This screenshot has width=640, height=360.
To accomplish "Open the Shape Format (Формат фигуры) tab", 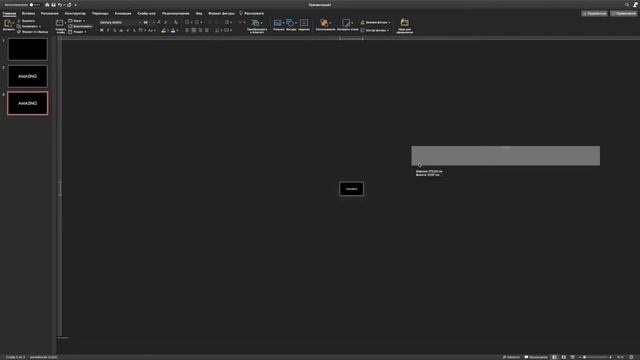I will pos(221,13).
